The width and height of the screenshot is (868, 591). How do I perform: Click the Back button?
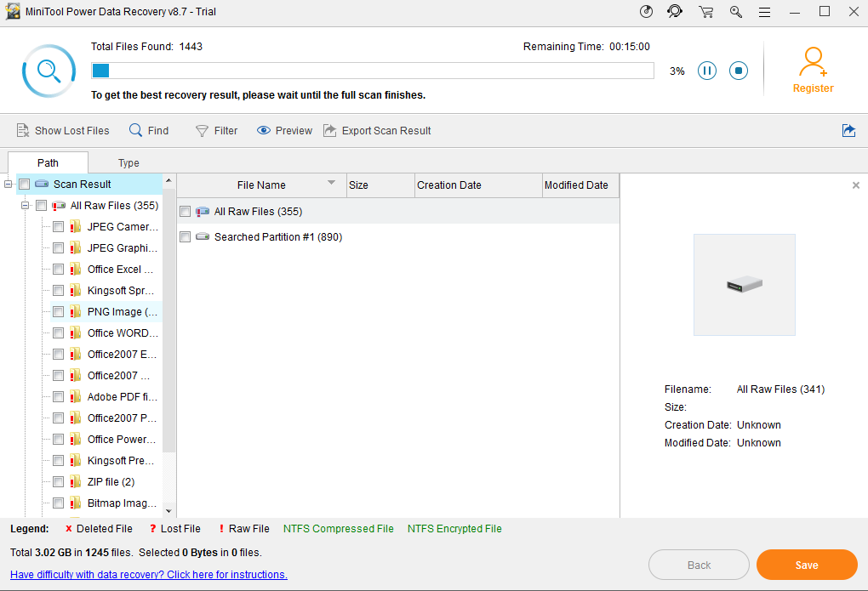click(x=699, y=565)
